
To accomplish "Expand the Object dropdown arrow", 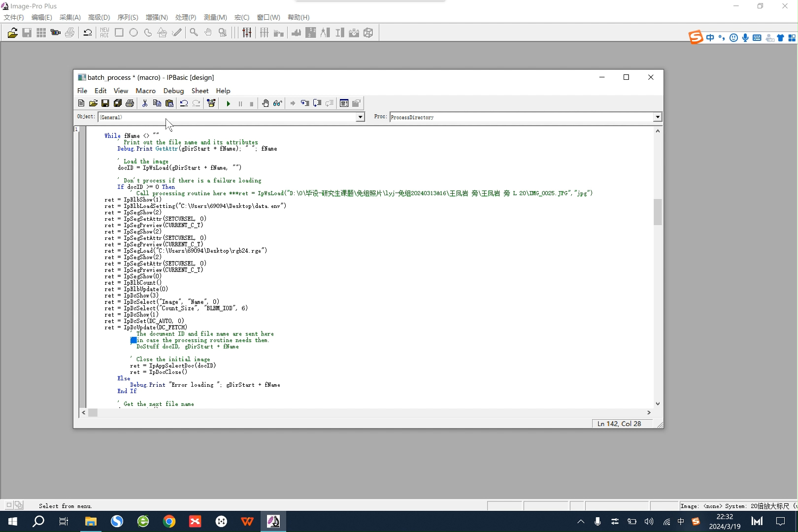I will pos(360,117).
